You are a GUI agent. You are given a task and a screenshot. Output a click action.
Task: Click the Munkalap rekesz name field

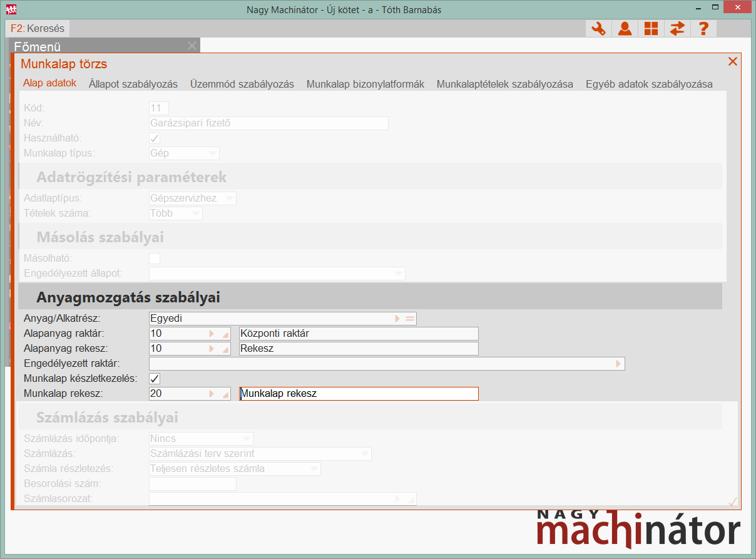coord(359,394)
